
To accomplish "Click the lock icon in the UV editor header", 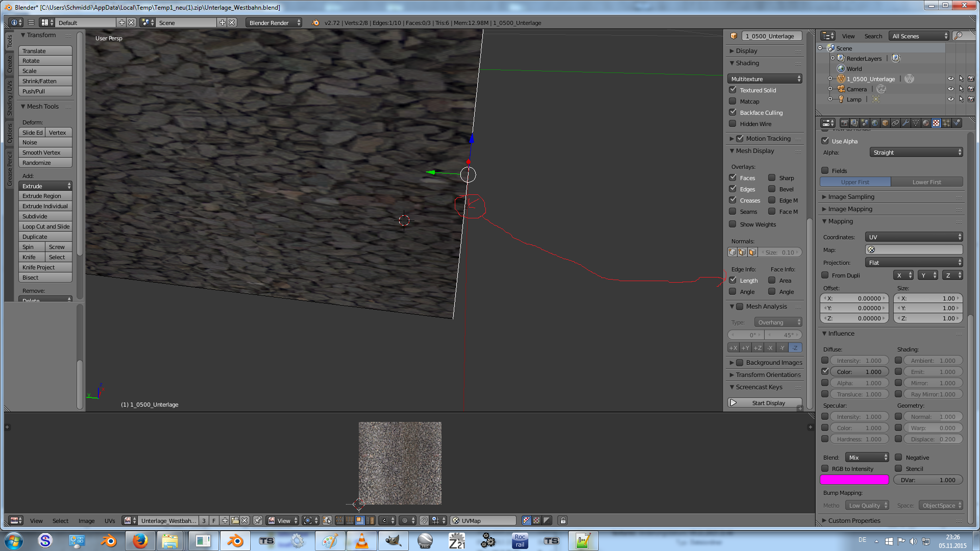I will pos(562,520).
